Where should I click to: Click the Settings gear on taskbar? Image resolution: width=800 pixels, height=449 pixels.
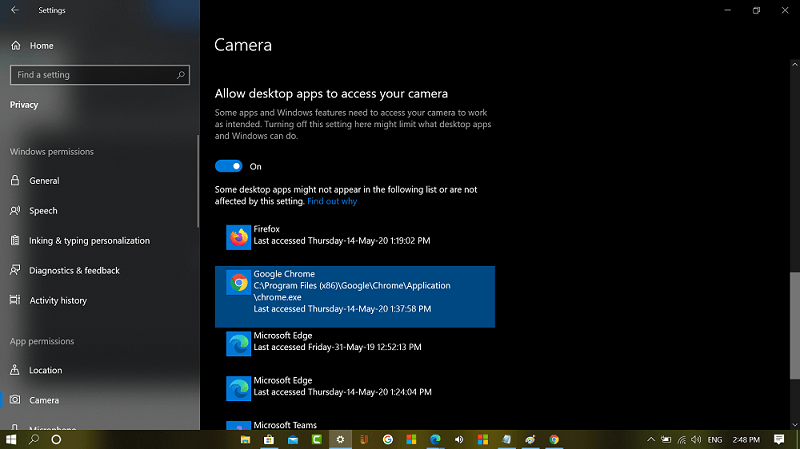340,439
